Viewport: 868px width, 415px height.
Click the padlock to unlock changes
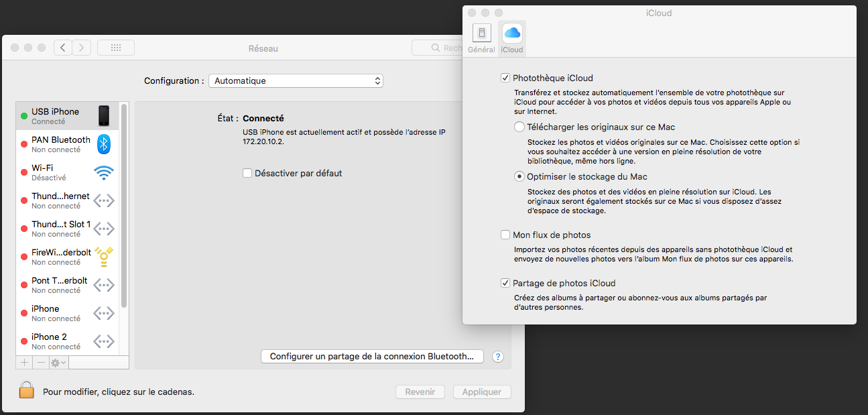26,390
